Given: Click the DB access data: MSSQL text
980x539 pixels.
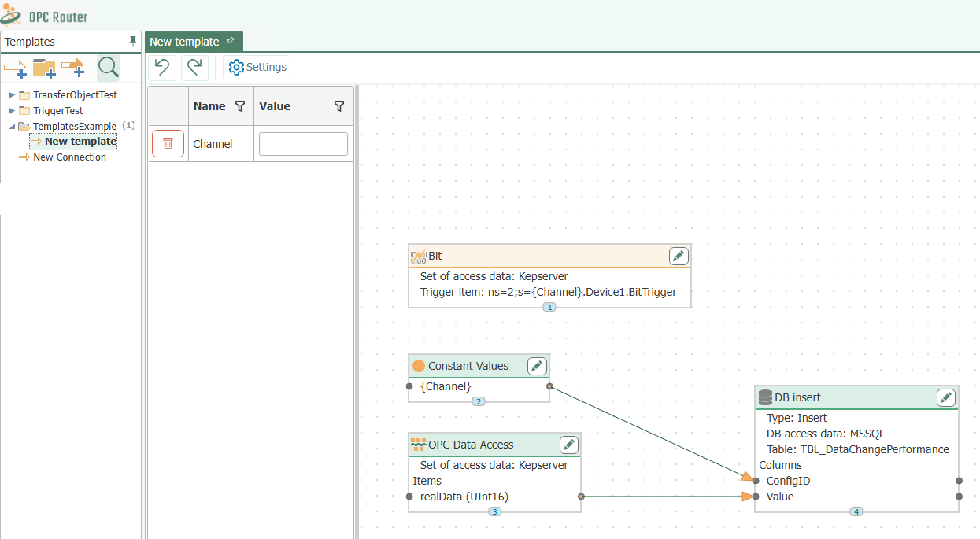Looking at the screenshot, I should [826, 434].
